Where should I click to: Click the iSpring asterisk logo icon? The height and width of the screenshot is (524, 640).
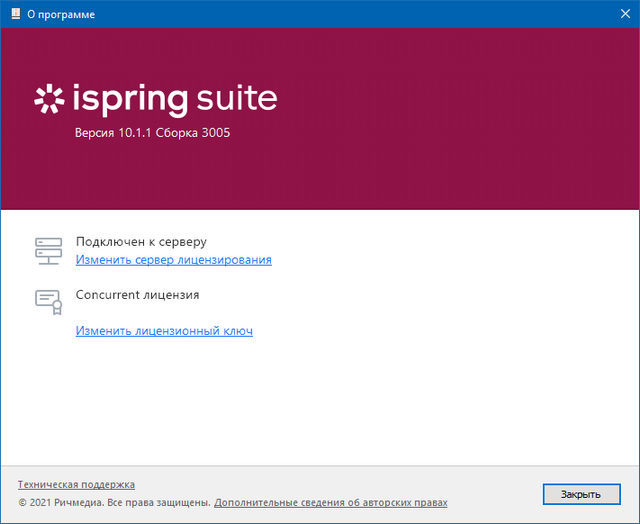(x=49, y=99)
